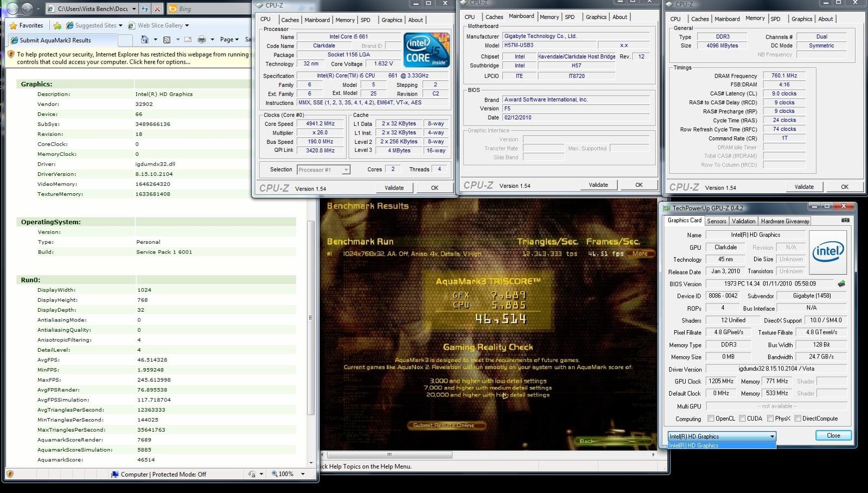The image size is (868, 493).
Task: Click the Close button in GPU-Z
Action: [x=833, y=435]
